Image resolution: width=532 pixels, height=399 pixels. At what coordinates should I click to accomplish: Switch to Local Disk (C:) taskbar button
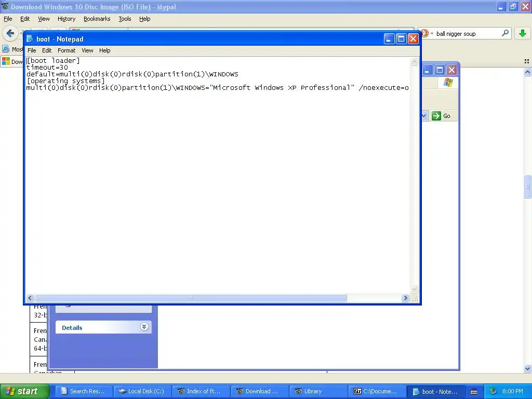(142, 391)
